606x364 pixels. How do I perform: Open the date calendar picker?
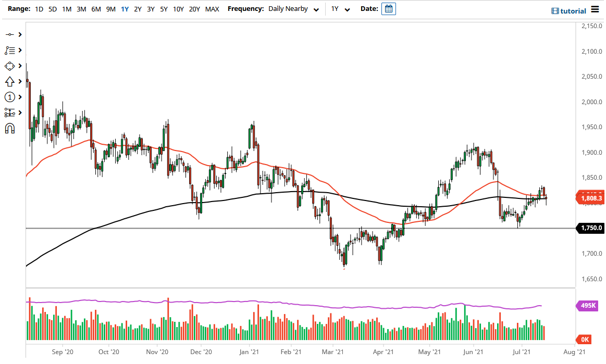coord(388,9)
